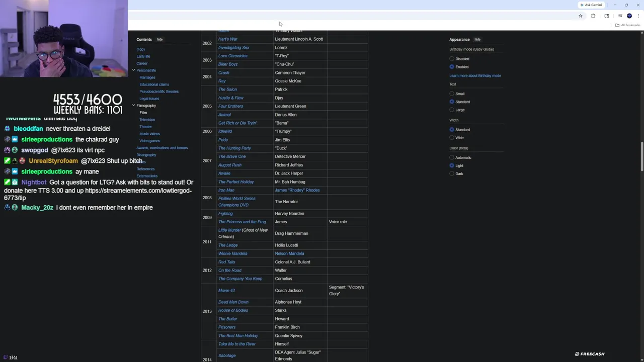Hide the Appearance panel
The height and width of the screenshot is (362, 644).
coord(477,39)
